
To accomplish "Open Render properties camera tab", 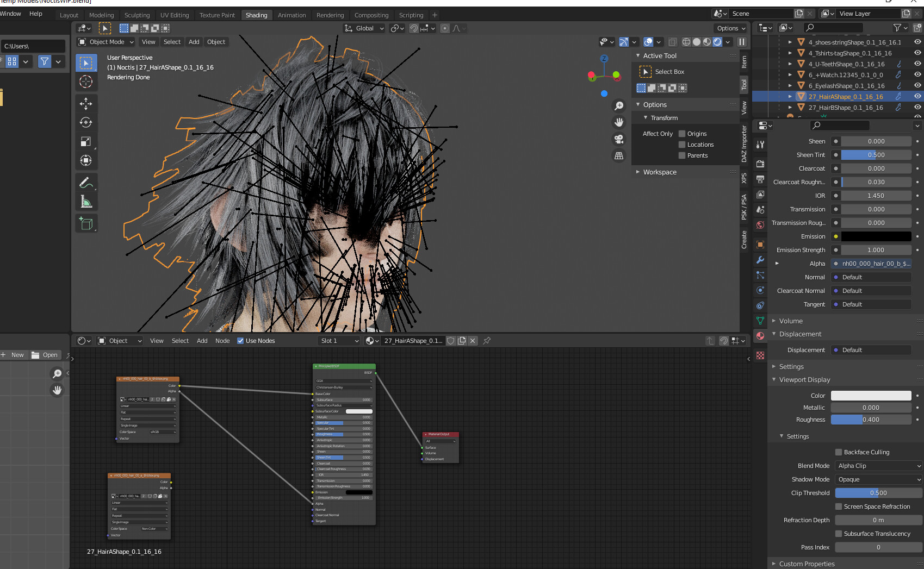I will 760,164.
